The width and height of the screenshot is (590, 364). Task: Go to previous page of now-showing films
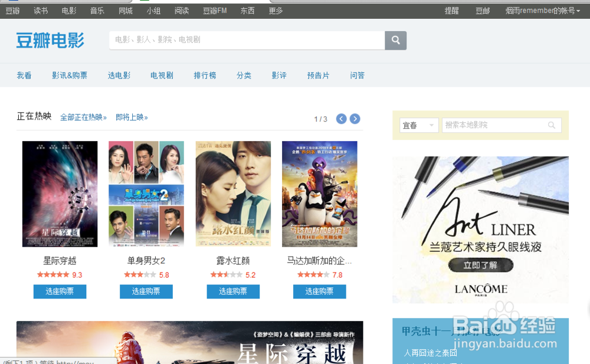341,119
